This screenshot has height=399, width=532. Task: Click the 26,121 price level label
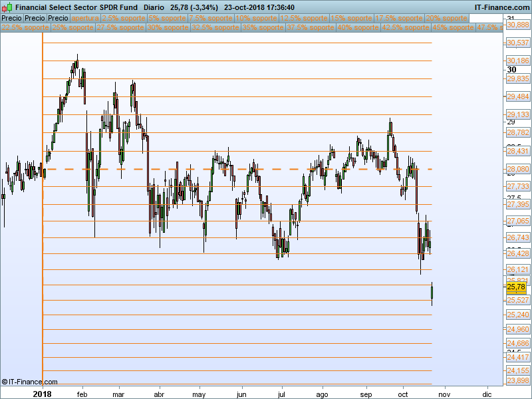(x=518, y=270)
